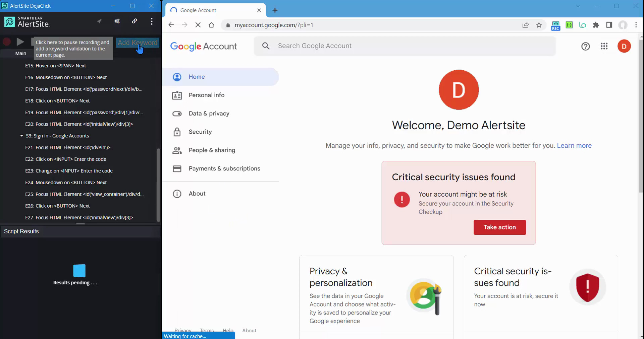The image size is (644, 339).
Task: Toggle the browser side panel icon
Action: coord(609,25)
